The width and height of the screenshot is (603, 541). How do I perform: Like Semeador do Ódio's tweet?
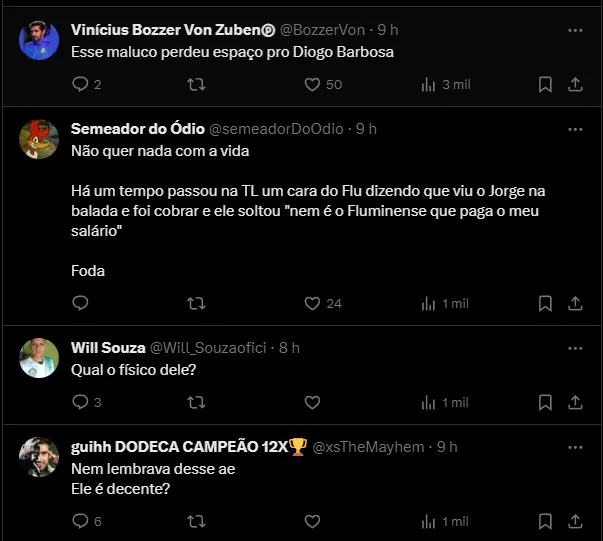pyautogui.click(x=312, y=303)
